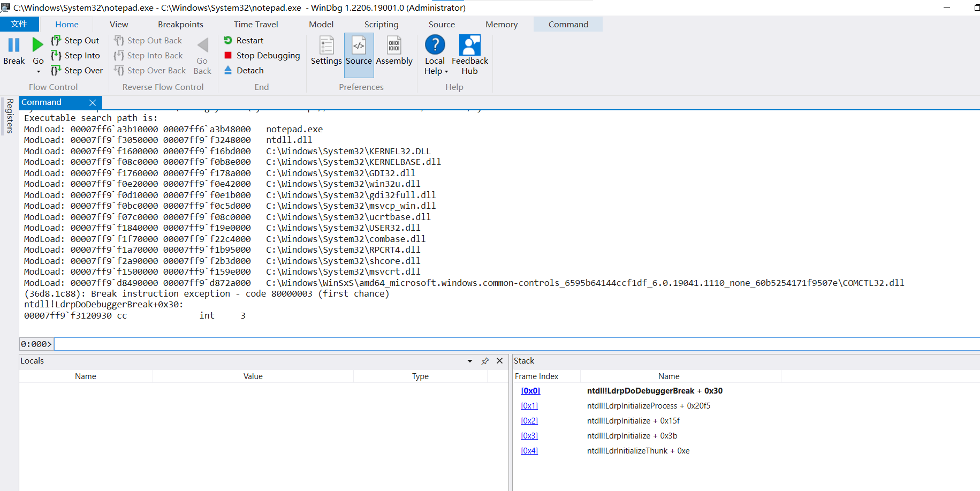Click the KERNELBASE.dll ModLoad line
This screenshot has width=980, height=491.
(233, 162)
